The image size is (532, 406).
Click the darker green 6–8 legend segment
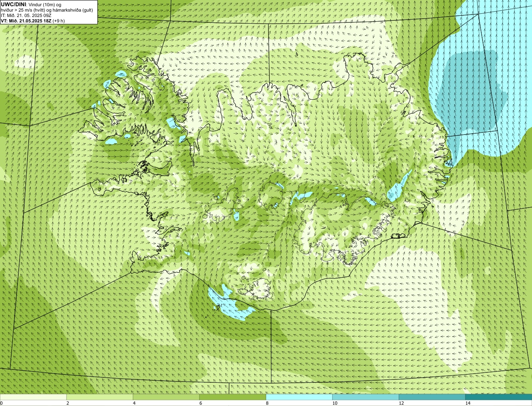point(233,397)
